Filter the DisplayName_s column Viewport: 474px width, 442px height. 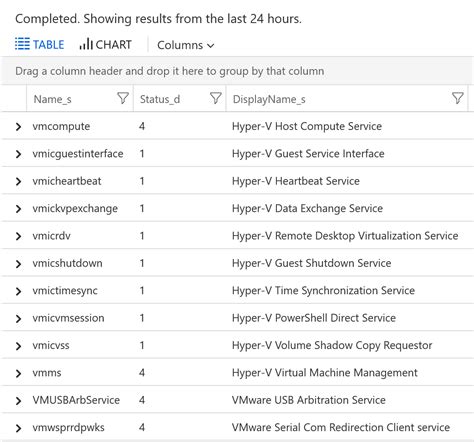(x=457, y=98)
